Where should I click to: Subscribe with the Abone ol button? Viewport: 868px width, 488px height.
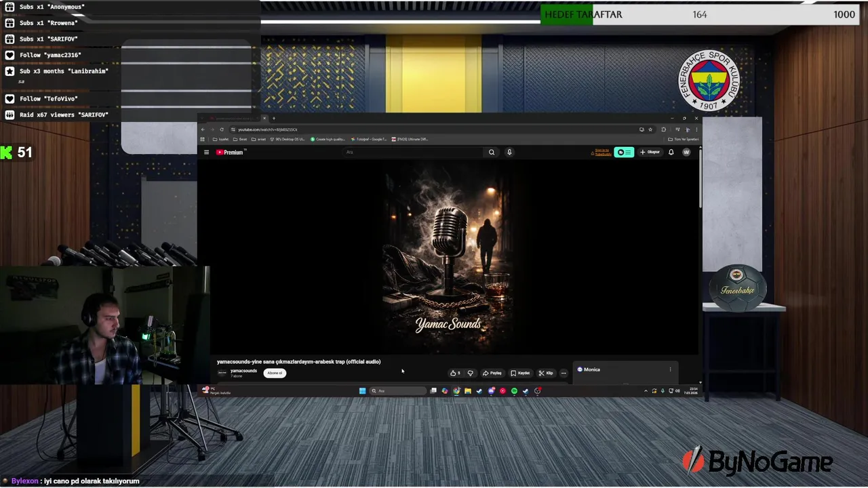275,373
